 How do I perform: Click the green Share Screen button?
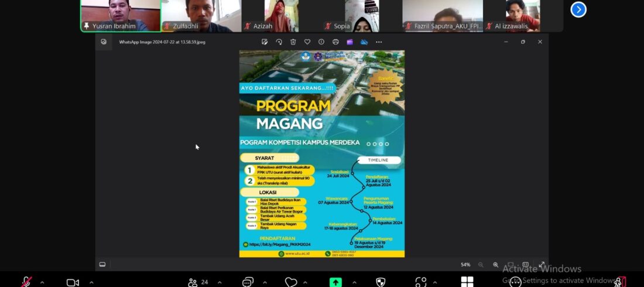(x=335, y=282)
